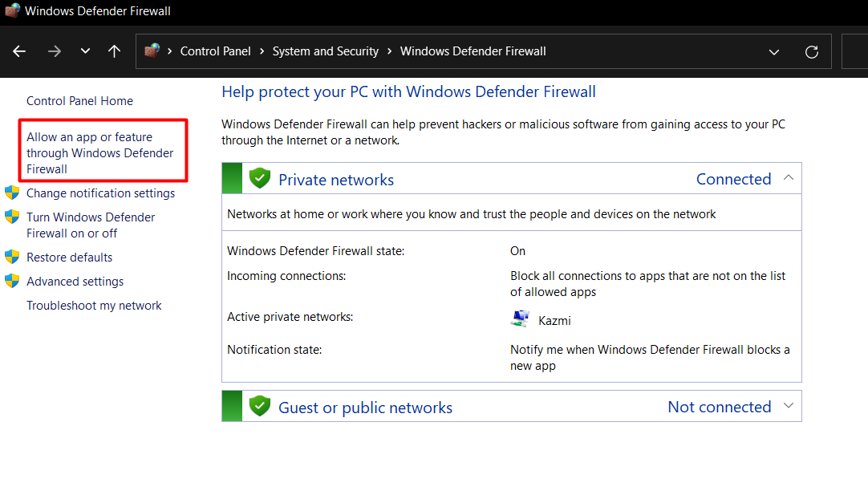Click the Private networks heading
Viewport: 868px width, 503px height.
(336, 180)
